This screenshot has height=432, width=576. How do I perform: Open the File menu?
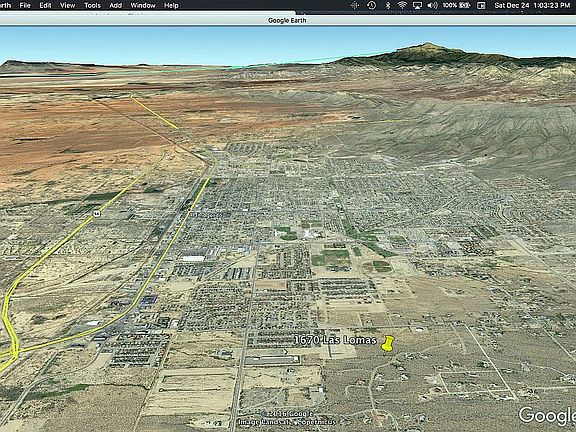click(25, 5)
